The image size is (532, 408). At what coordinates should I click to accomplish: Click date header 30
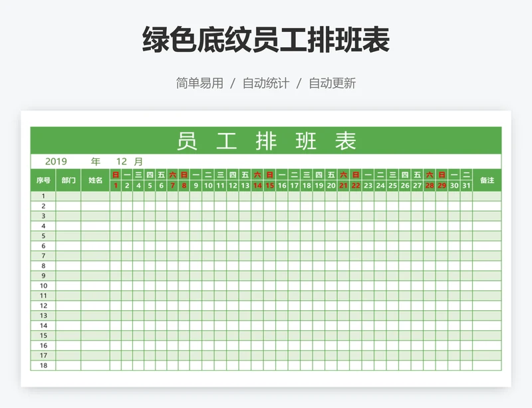(454, 186)
